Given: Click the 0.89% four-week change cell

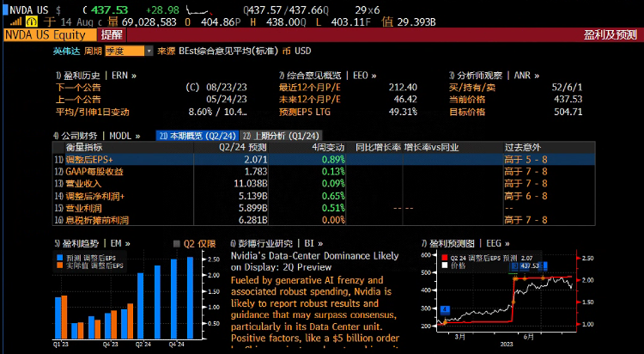Looking at the screenshot, I should pyautogui.click(x=333, y=160).
